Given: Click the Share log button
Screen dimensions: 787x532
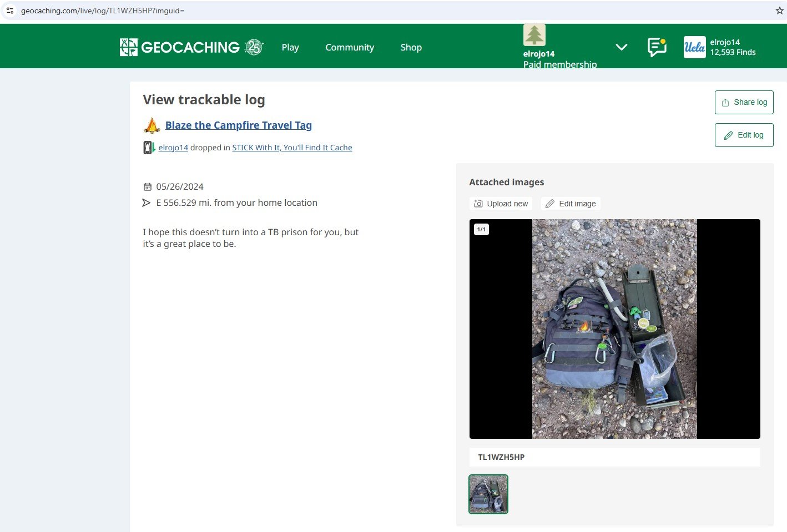Looking at the screenshot, I should pyautogui.click(x=744, y=102).
